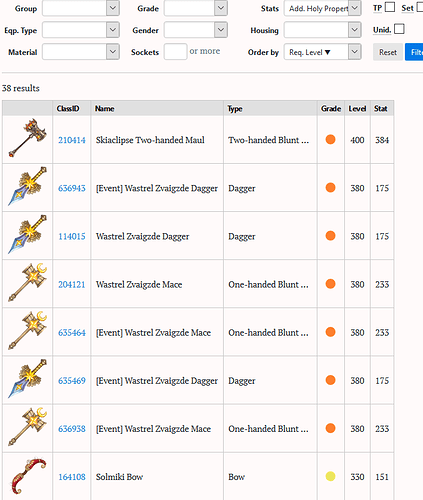Open the Group dropdown
423x500 pixels.
point(81,8)
